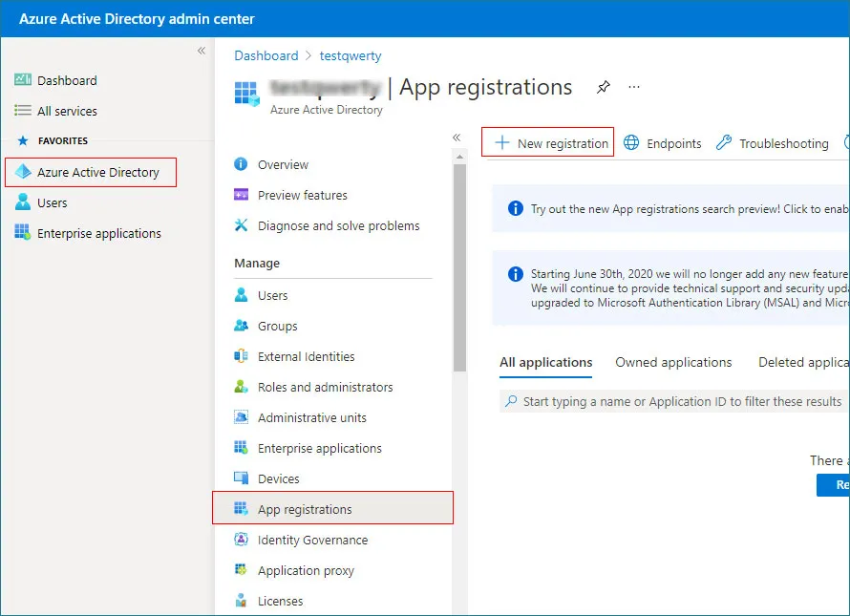The image size is (850, 616).
Task: Click the Devices monitor icon
Action: click(x=241, y=478)
